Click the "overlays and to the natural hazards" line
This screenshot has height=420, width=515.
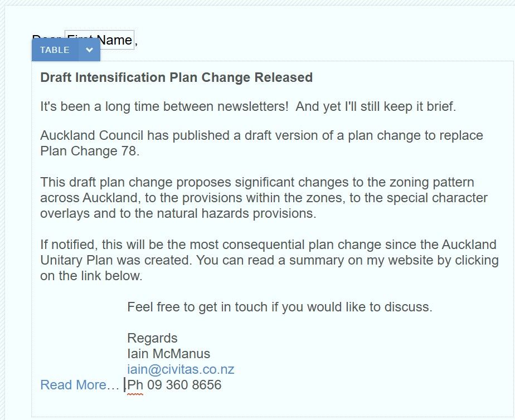click(178, 213)
